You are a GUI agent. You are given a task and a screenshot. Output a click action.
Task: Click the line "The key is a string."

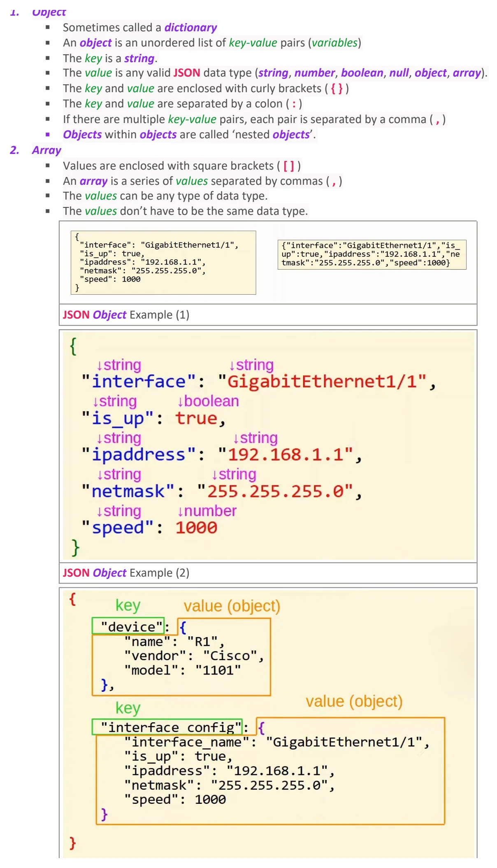point(110,58)
